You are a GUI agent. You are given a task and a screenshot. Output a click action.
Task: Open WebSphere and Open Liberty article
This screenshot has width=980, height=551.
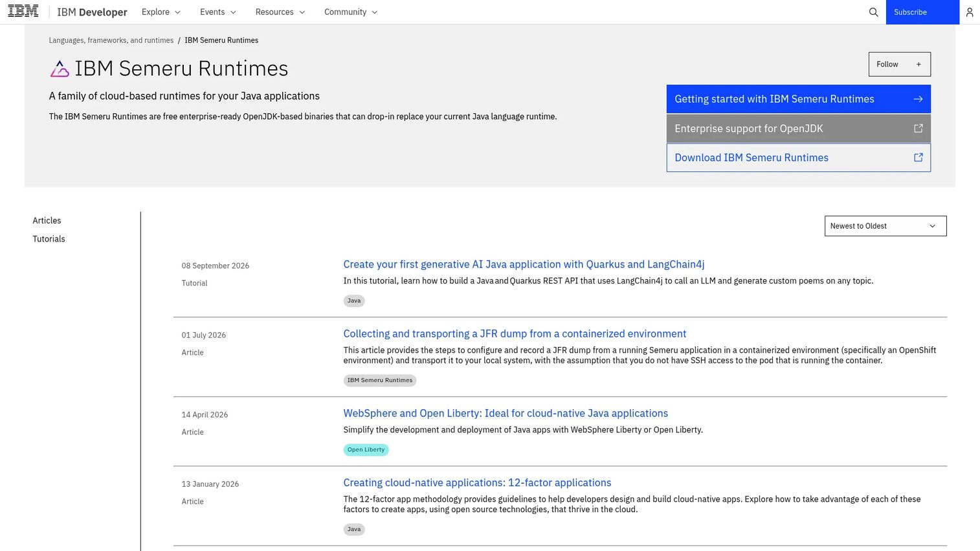[506, 413]
